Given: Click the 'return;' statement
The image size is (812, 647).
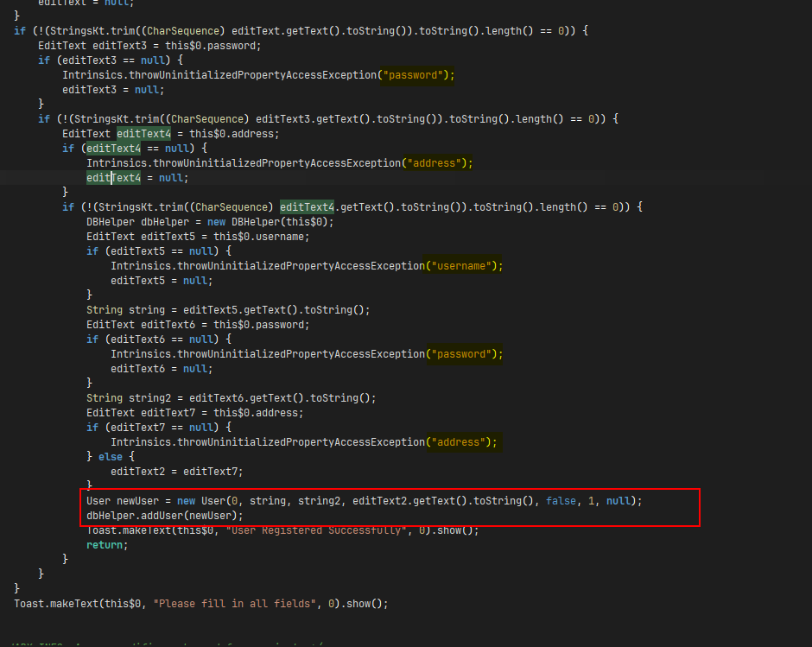Looking at the screenshot, I should click(107, 545).
